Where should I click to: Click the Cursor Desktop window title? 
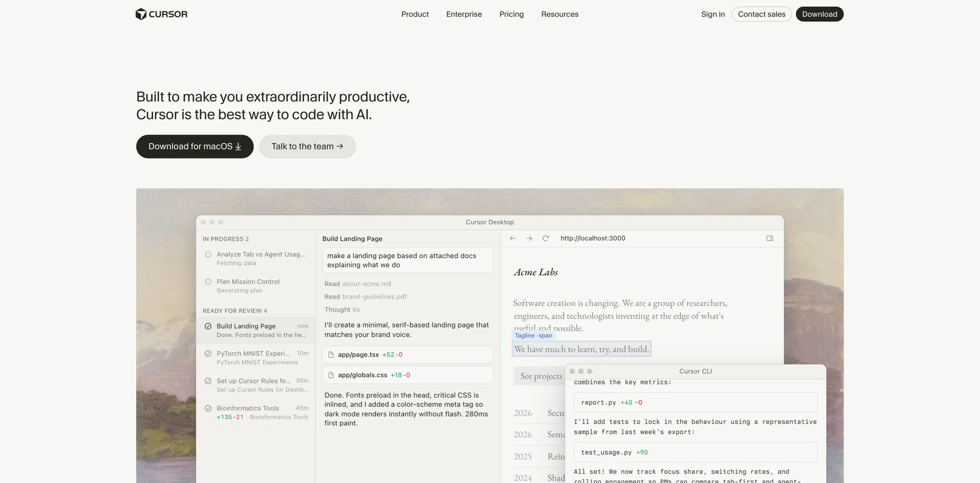pos(490,222)
